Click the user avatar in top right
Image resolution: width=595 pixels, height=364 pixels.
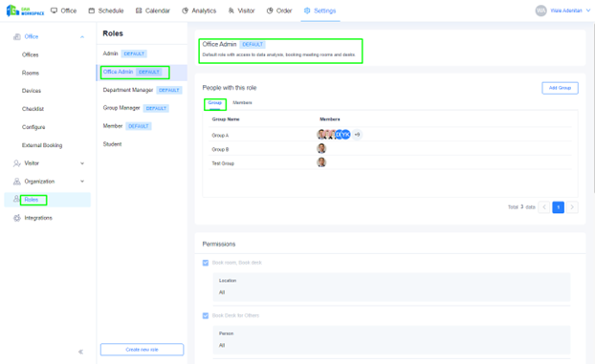540,11
